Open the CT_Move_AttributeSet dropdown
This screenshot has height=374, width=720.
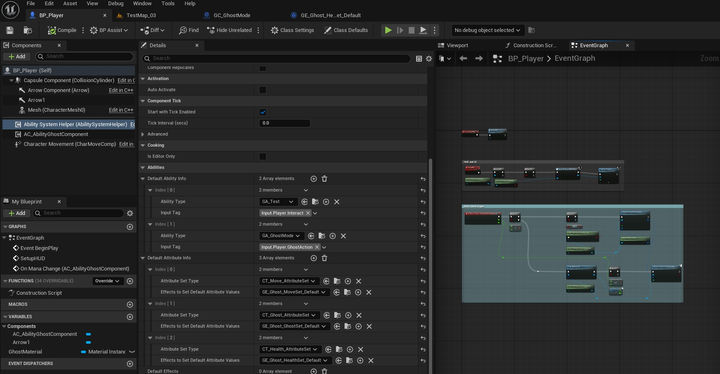[x=289, y=281]
